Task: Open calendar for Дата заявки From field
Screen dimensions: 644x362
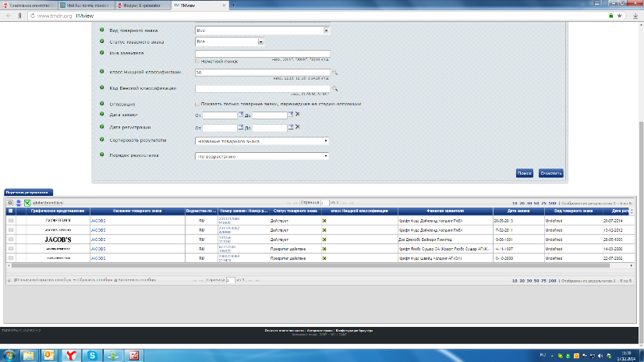Action: pos(241,114)
